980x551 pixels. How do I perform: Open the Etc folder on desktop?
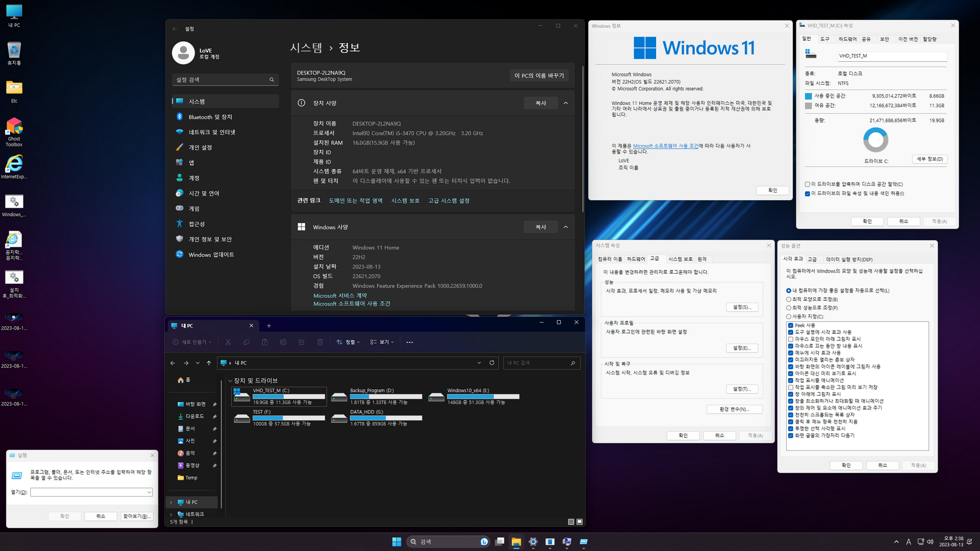click(x=14, y=91)
